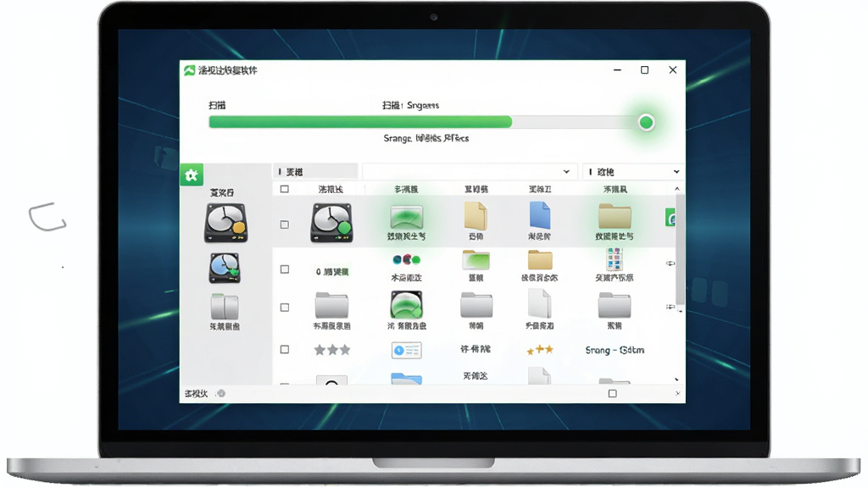Click the magnifier icon in the bottom row

coord(331,380)
